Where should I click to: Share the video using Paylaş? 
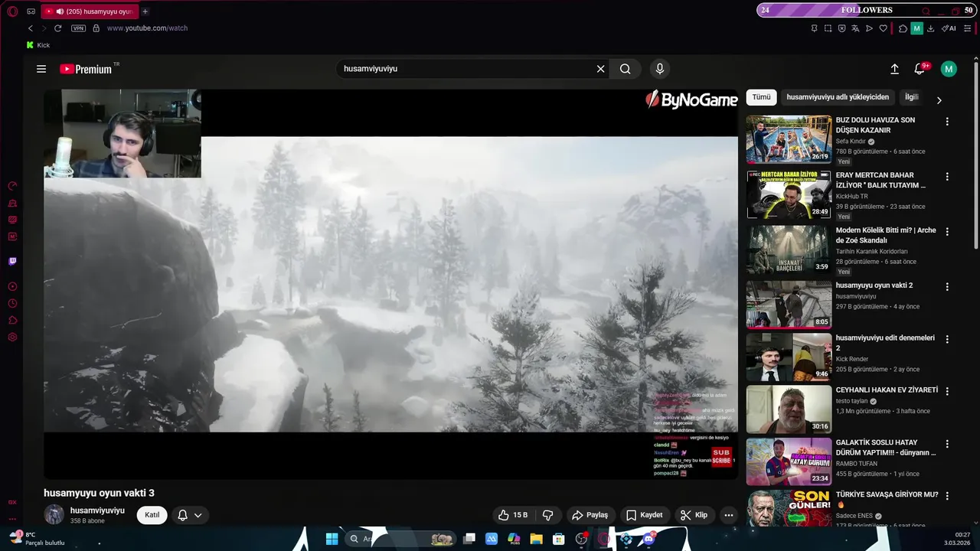(590, 515)
